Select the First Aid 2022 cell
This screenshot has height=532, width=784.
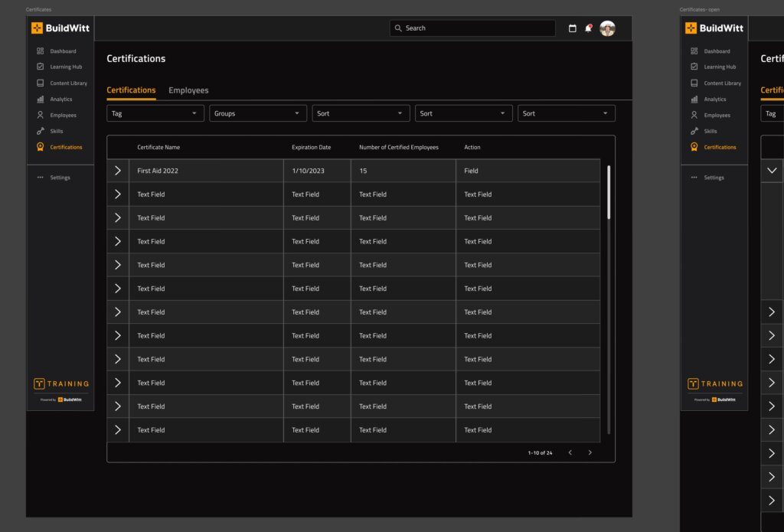(206, 171)
